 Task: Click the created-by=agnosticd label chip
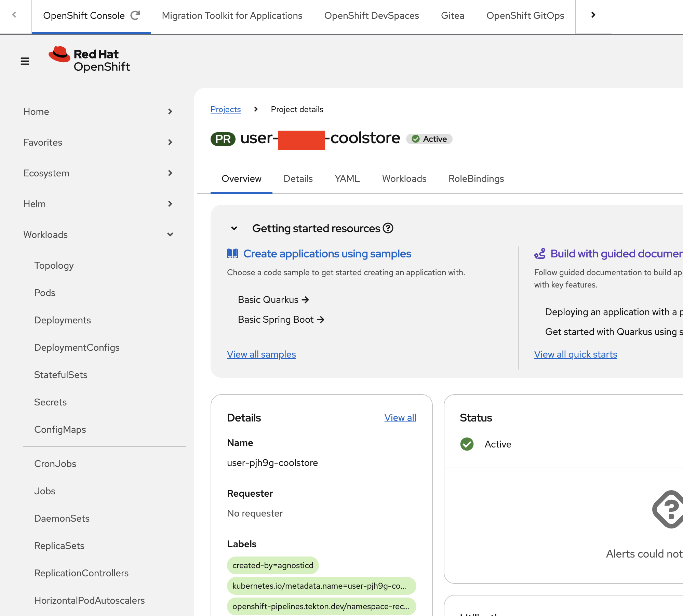click(273, 565)
